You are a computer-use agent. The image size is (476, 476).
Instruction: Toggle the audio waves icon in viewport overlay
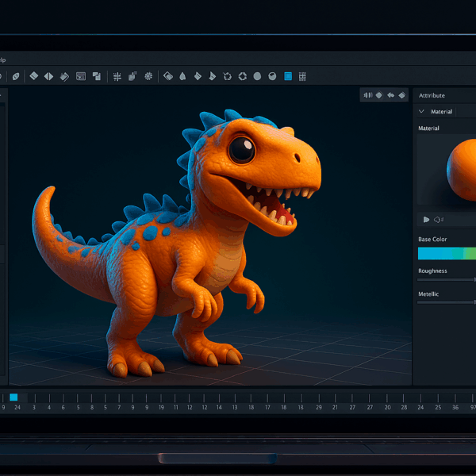point(367,95)
